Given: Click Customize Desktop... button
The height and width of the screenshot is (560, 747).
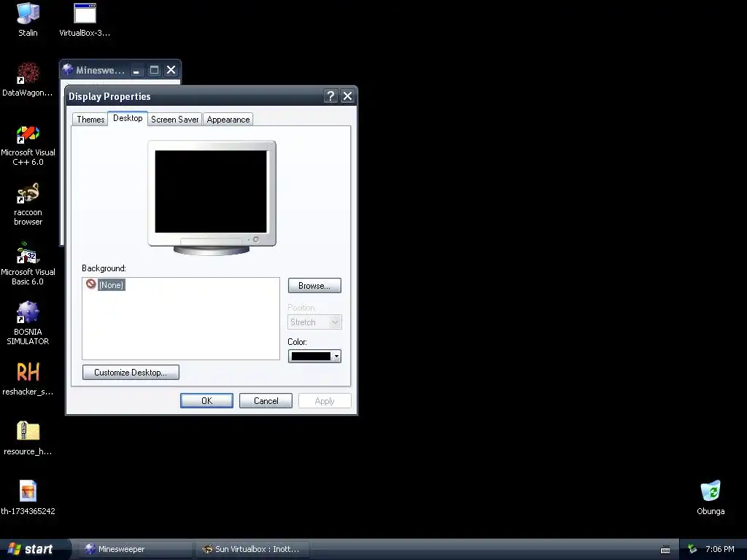Looking at the screenshot, I should (131, 373).
